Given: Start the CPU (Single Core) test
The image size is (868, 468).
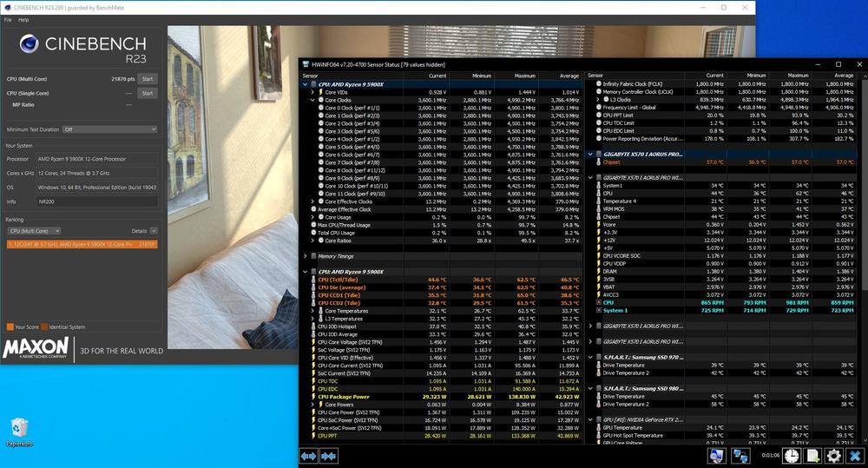Looking at the screenshot, I should [x=148, y=93].
